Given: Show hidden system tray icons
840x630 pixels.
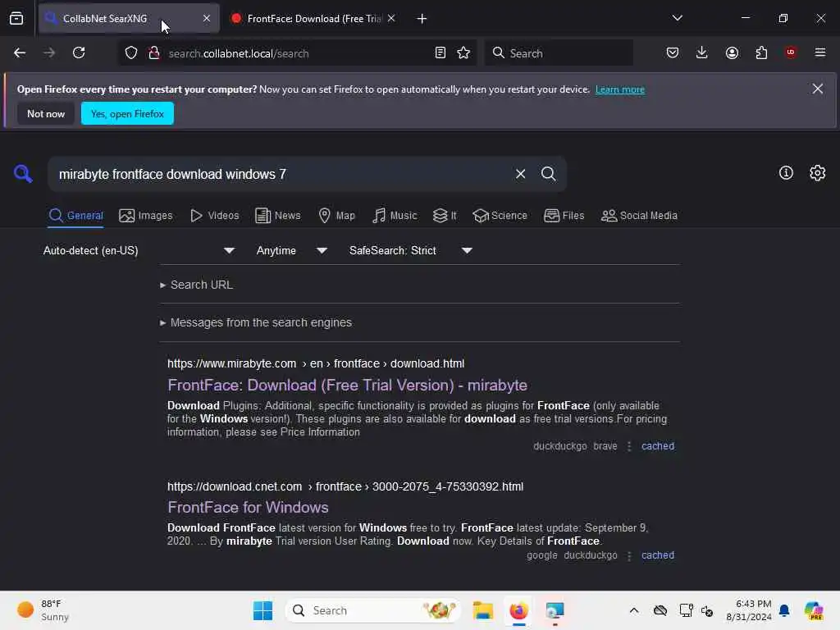Looking at the screenshot, I should (634, 610).
